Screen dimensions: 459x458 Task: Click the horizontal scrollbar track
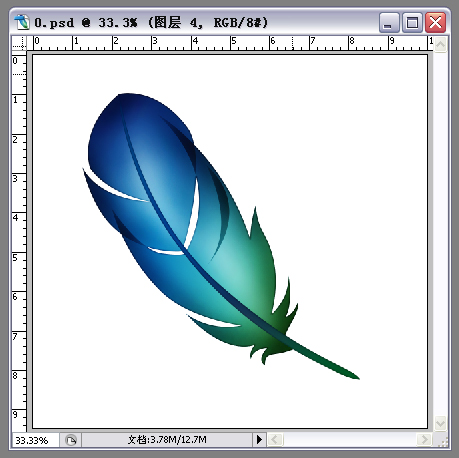tap(350, 439)
